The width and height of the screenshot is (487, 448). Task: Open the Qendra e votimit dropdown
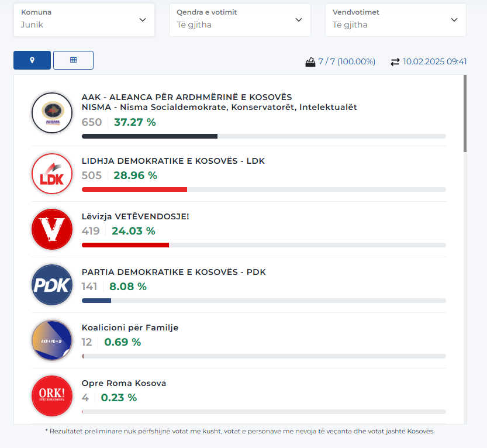pyautogui.click(x=240, y=20)
